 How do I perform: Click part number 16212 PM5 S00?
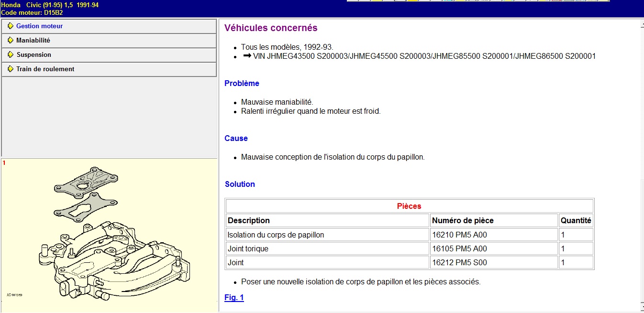(459, 262)
